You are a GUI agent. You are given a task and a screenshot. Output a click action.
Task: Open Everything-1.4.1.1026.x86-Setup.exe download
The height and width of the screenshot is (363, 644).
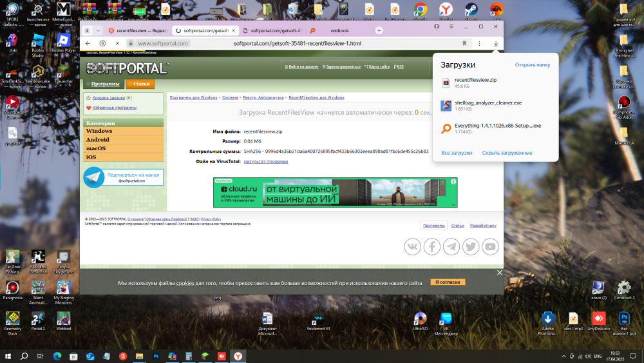coord(495,128)
